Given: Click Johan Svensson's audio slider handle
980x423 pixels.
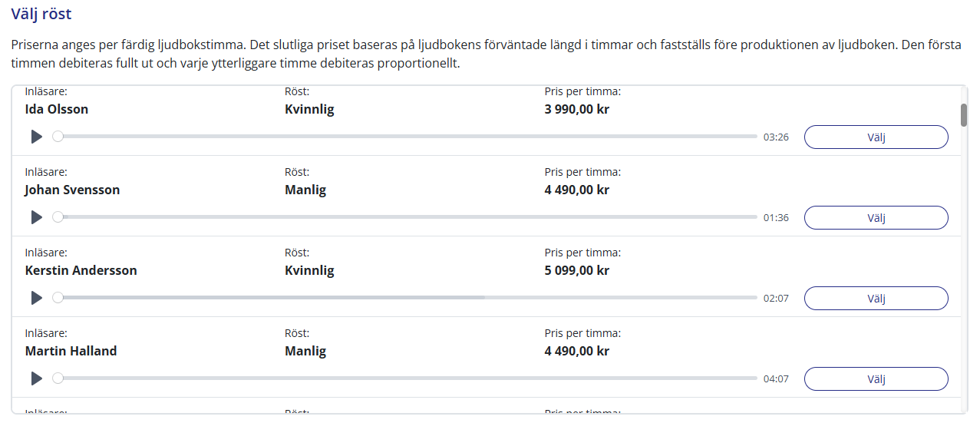Looking at the screenshot, I should click(58, 217).
